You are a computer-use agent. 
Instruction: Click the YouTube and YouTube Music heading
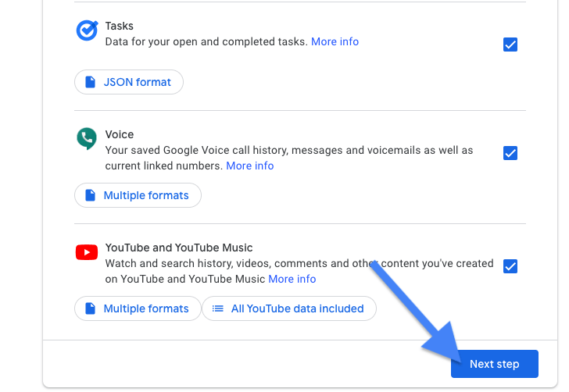click(x=179, y=248)
